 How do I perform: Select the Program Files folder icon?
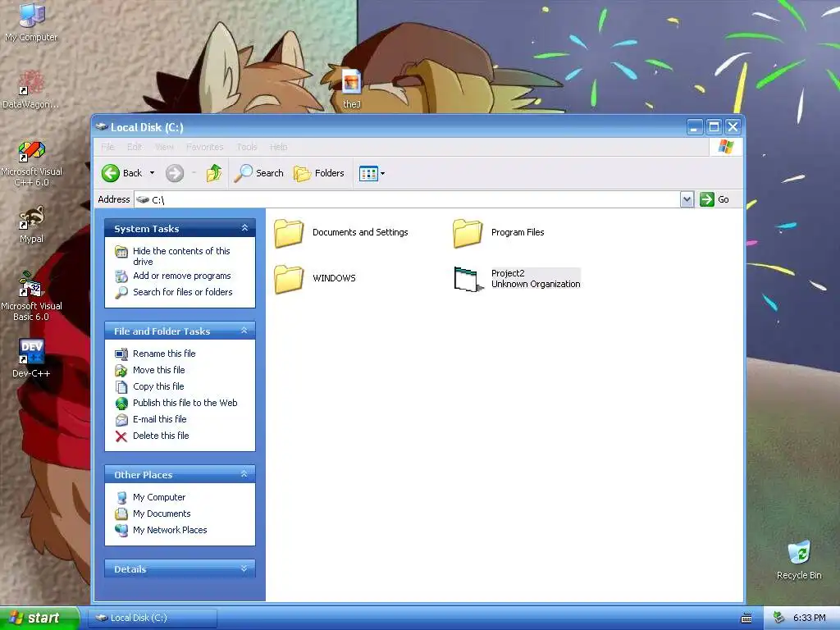pos(468,233)
